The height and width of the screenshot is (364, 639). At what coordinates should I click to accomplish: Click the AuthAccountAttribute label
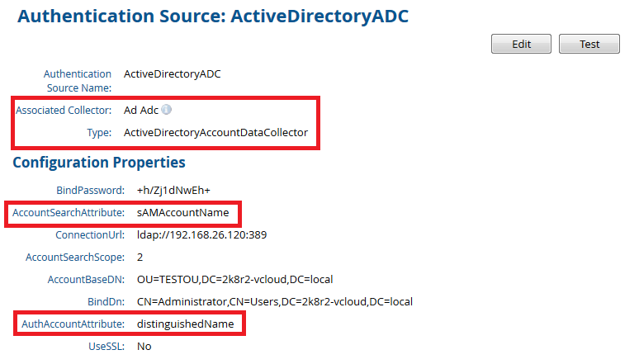[73, 324]
